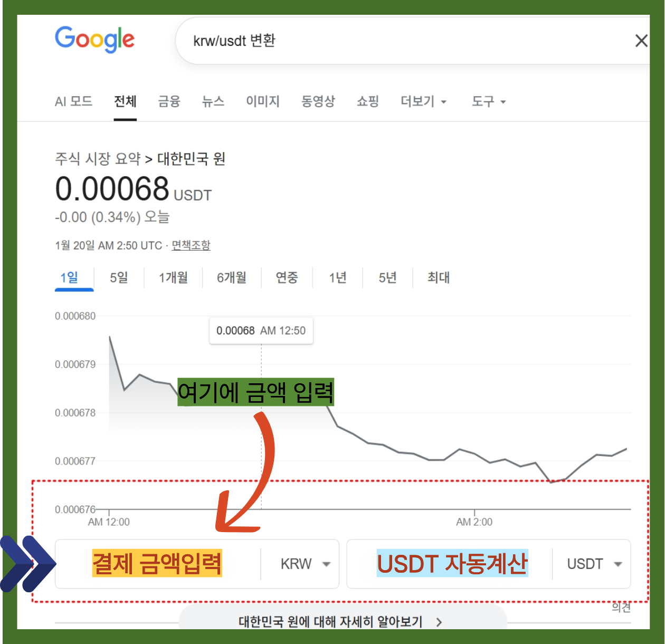Image resolution: width=665 pixels, height=644 pixels.
Task: Open the 금융 search tab
Action: click(x=169, y=101)
